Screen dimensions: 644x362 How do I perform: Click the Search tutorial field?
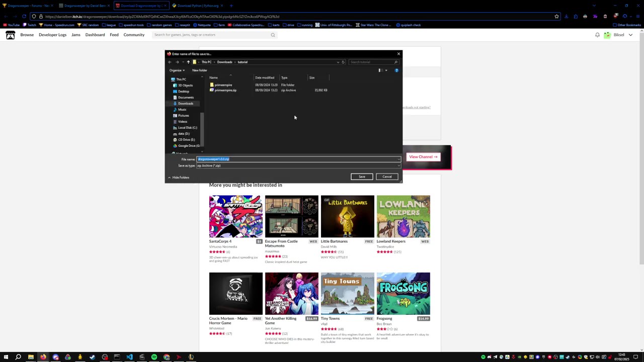pyautogui.click(x=373, y=62)
